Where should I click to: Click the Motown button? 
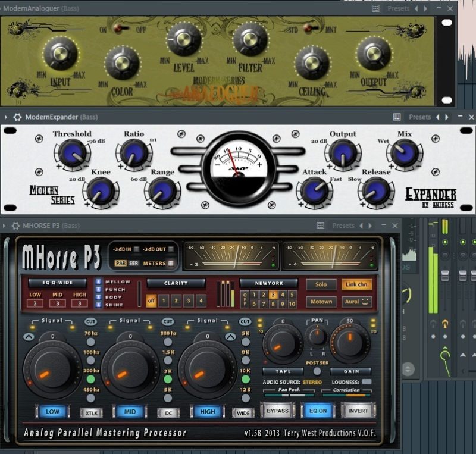pyautogui.click(x=321, y=302)
